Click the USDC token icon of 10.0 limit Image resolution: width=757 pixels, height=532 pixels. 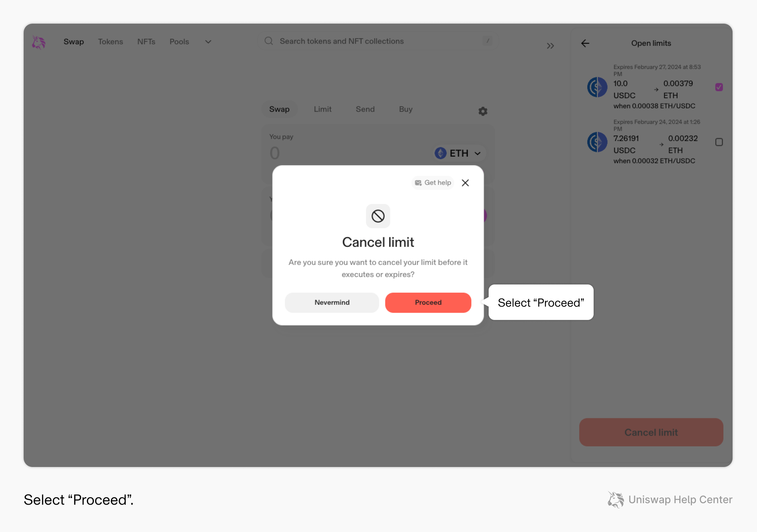(597, 87)
